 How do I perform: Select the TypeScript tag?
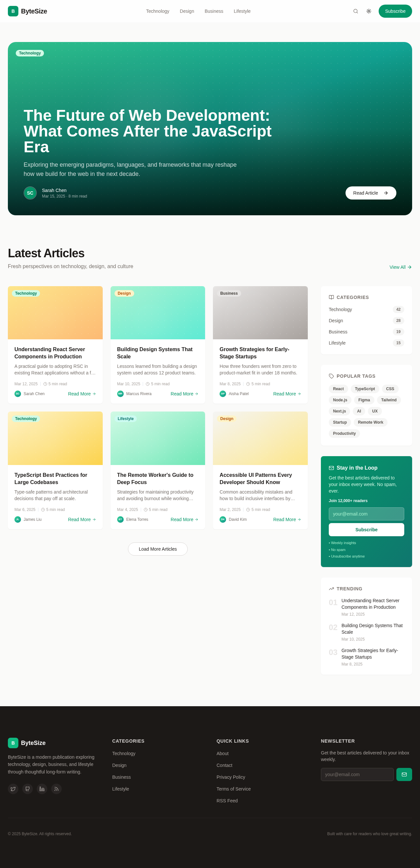365,389
